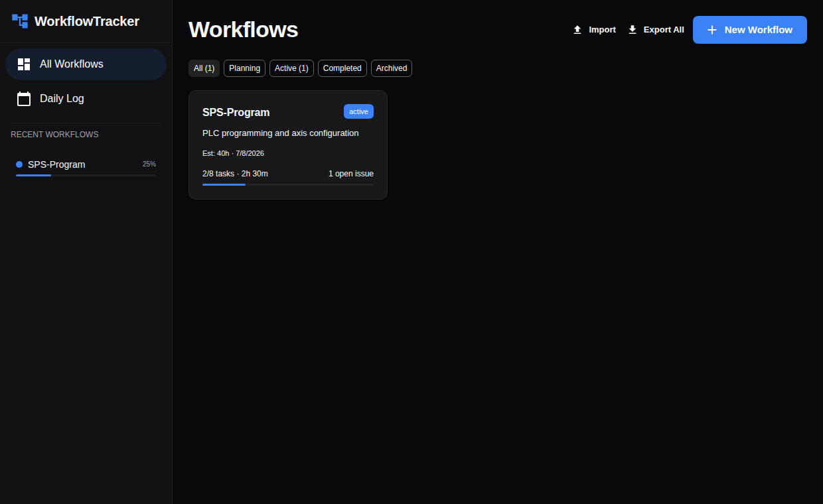Click the Import button label

[603, 30]
